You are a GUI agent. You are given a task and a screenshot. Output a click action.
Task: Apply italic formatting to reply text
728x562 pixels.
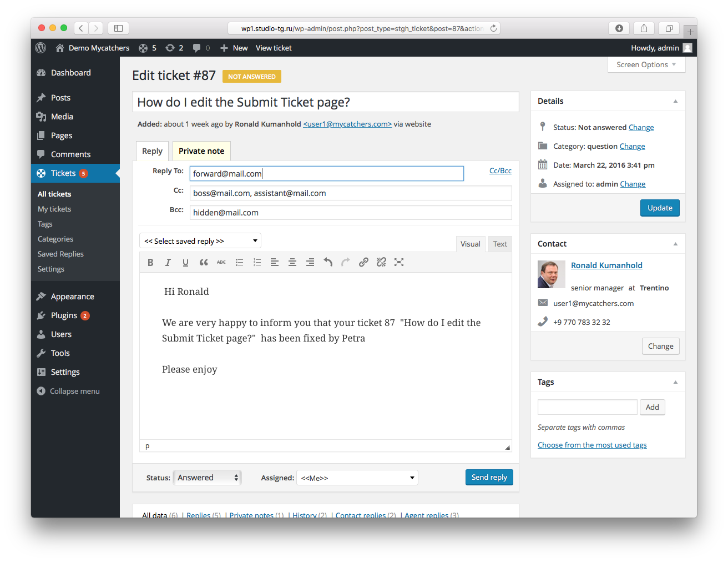168,263
